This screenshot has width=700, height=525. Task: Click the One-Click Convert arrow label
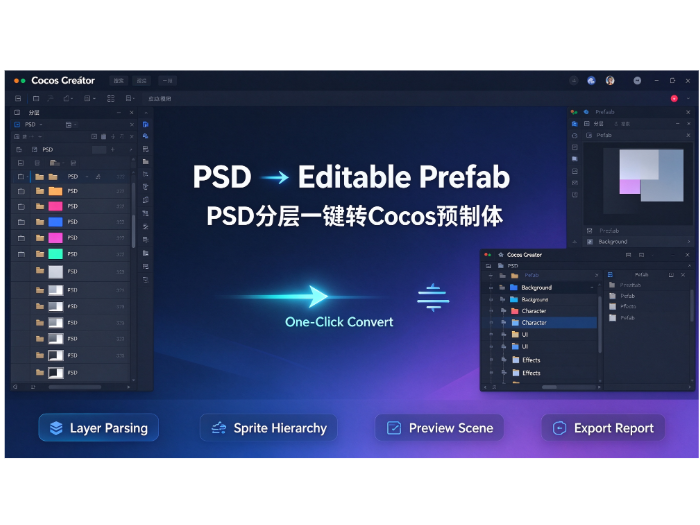point(339,322)
